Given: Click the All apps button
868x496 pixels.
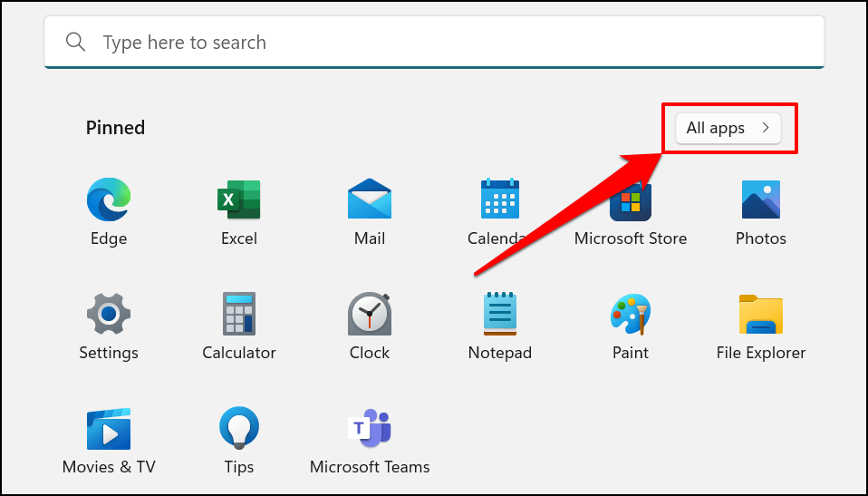Looking at the screenshot, I should tap(728, 128).
